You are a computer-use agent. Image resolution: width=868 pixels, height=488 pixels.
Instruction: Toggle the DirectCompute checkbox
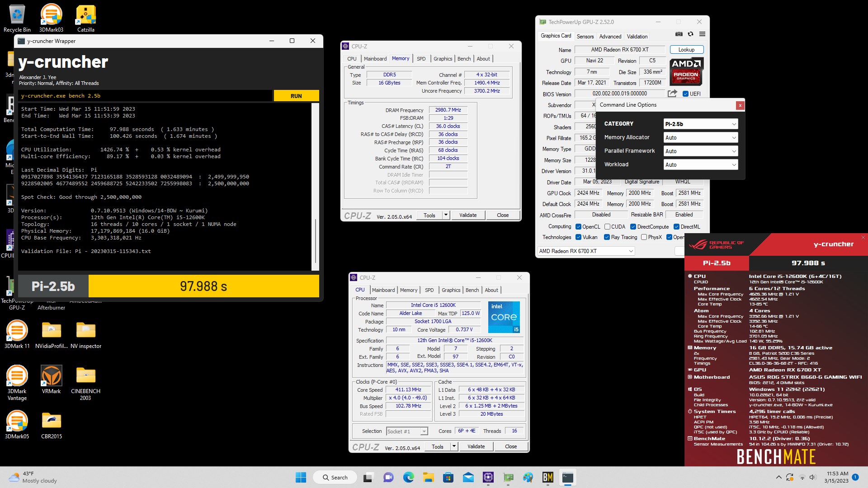point(633,227)
